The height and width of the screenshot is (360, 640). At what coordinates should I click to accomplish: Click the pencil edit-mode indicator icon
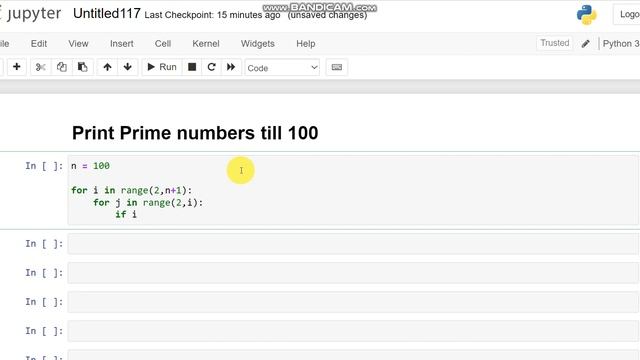(x=585, y=44)
